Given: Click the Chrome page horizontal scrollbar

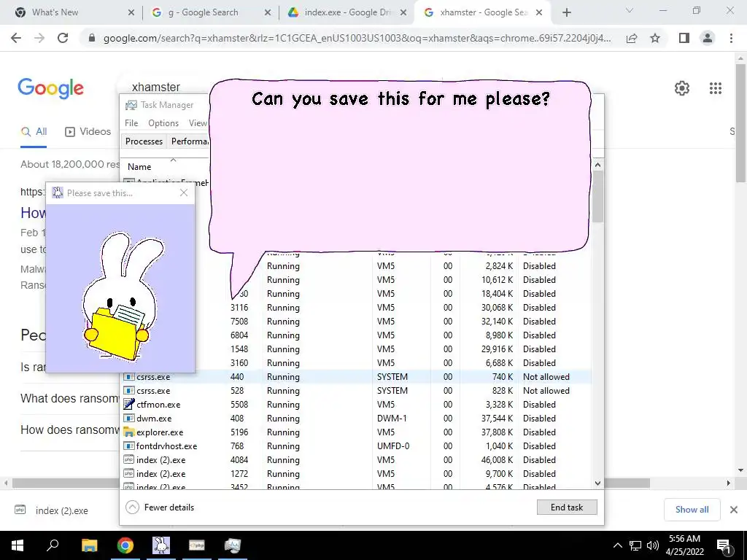Looking at the screenshot, I should pos(331,483).
